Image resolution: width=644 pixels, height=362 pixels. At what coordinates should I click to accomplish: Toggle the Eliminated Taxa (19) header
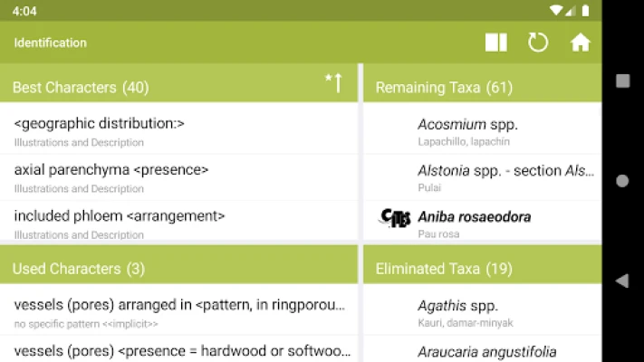(x=480, y=269)
